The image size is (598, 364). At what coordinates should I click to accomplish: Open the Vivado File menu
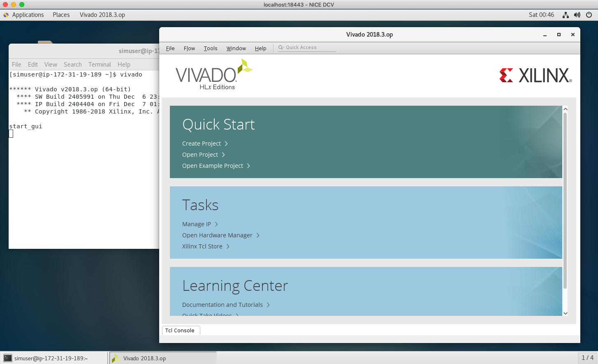170,48
